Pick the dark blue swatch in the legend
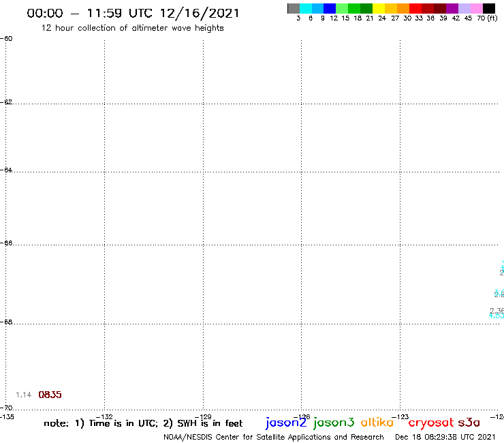 (x=330, y=8)
